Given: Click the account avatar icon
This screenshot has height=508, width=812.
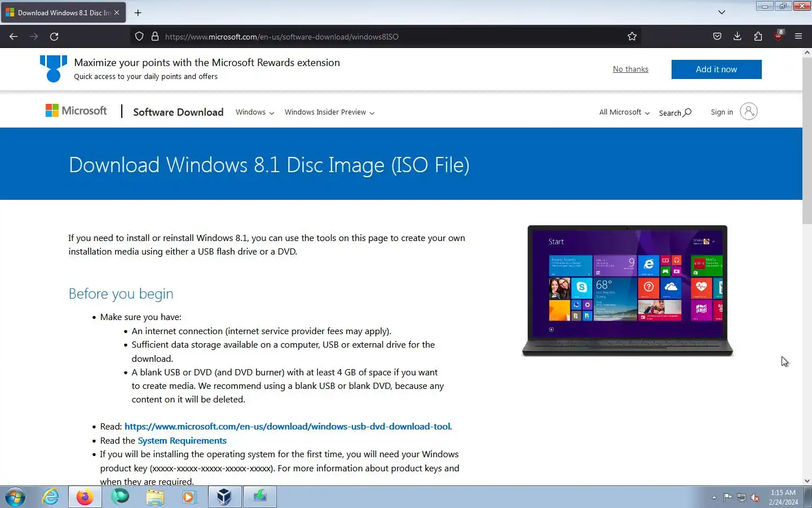Looking at the screenshot, I should pyautogui.click(x=748, y=112).
